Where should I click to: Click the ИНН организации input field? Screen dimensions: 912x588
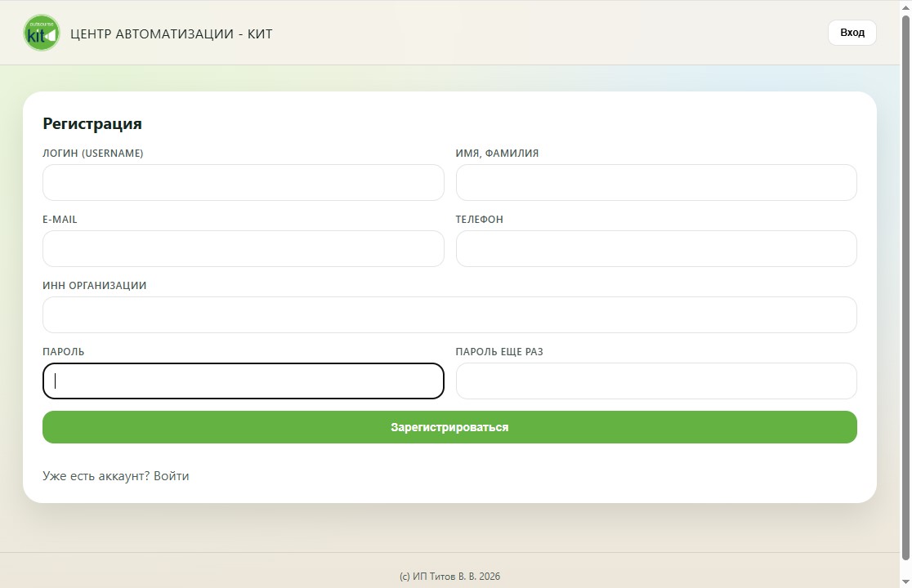[449, 314]
